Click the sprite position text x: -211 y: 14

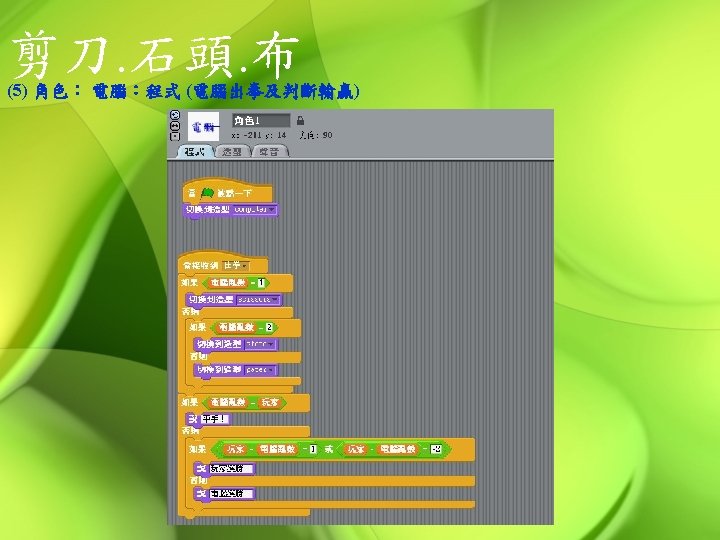point(259,135)
